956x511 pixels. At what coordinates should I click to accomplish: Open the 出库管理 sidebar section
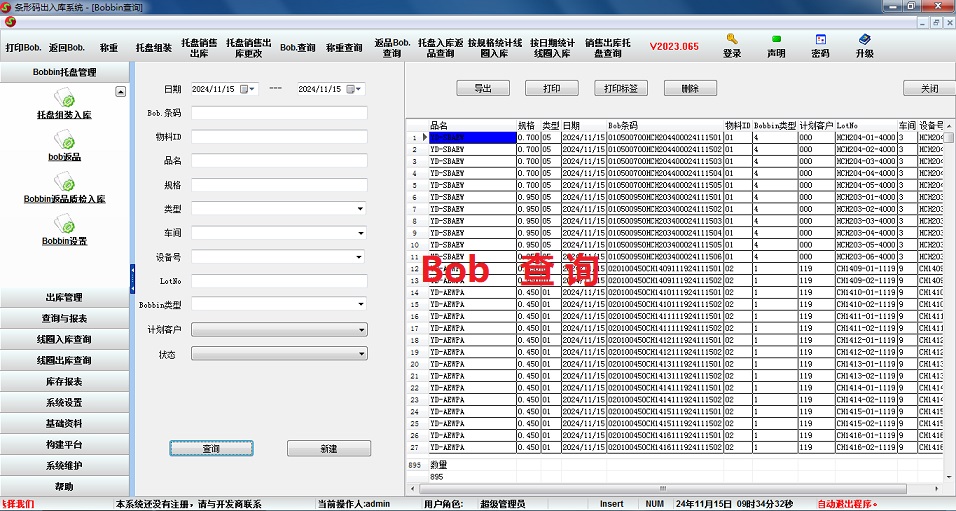click(65, 297)
